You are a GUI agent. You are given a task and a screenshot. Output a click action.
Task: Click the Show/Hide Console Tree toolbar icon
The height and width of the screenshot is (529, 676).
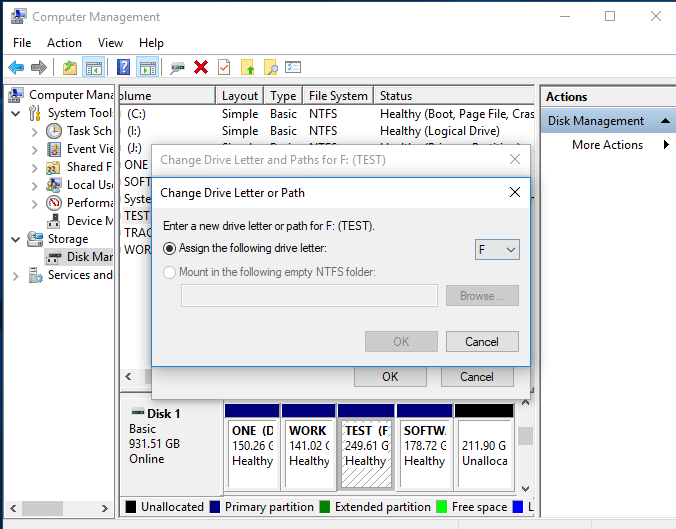point(94,67)
